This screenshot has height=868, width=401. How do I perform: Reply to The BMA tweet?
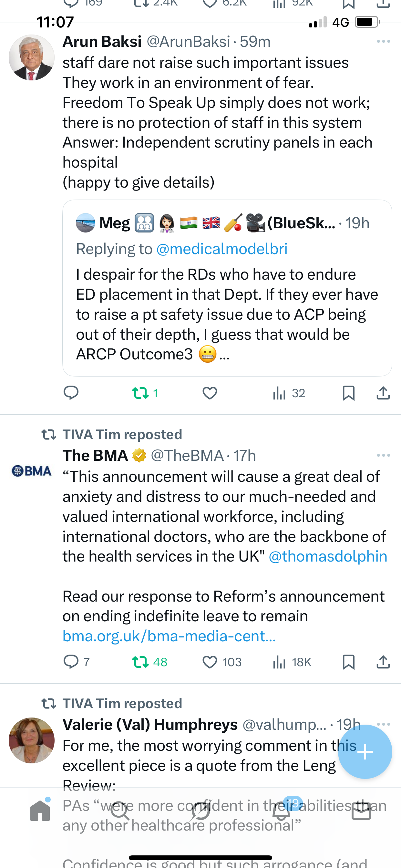(x=71, y=662)
